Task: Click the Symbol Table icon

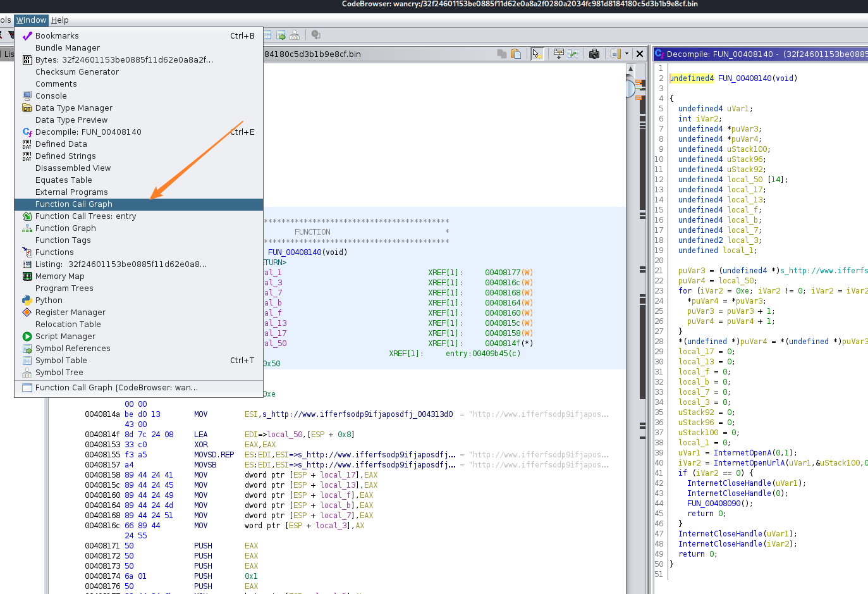Action: point(27,361)
